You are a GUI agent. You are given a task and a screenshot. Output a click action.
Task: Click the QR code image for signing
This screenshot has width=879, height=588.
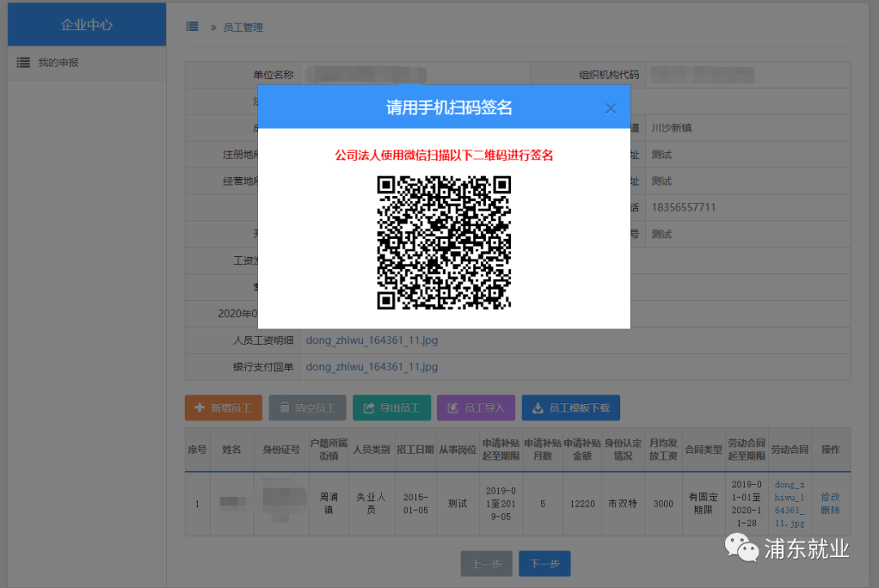click(x=444, y=242)
